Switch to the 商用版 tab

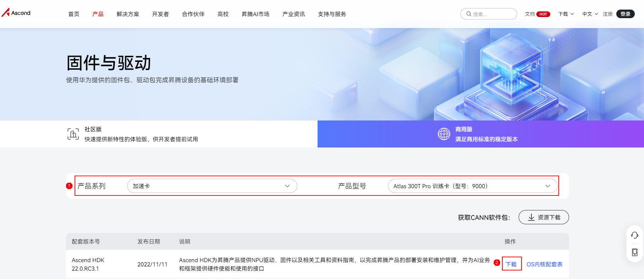pyautogui.click(x=481, y=134)
